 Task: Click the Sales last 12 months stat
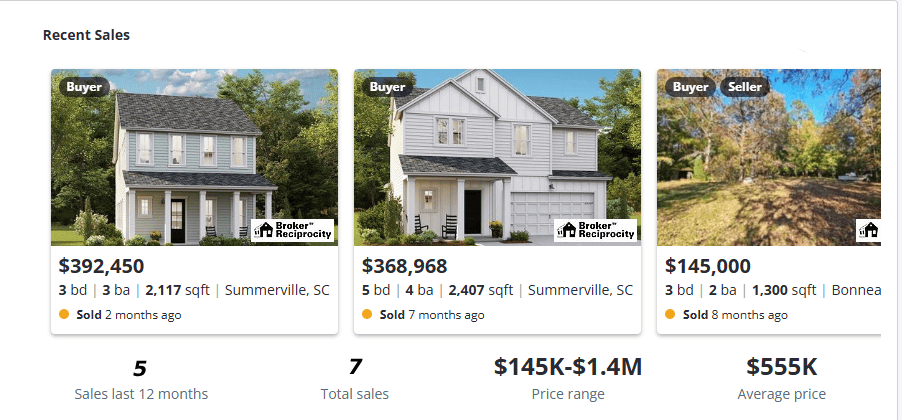pos(139,380)
